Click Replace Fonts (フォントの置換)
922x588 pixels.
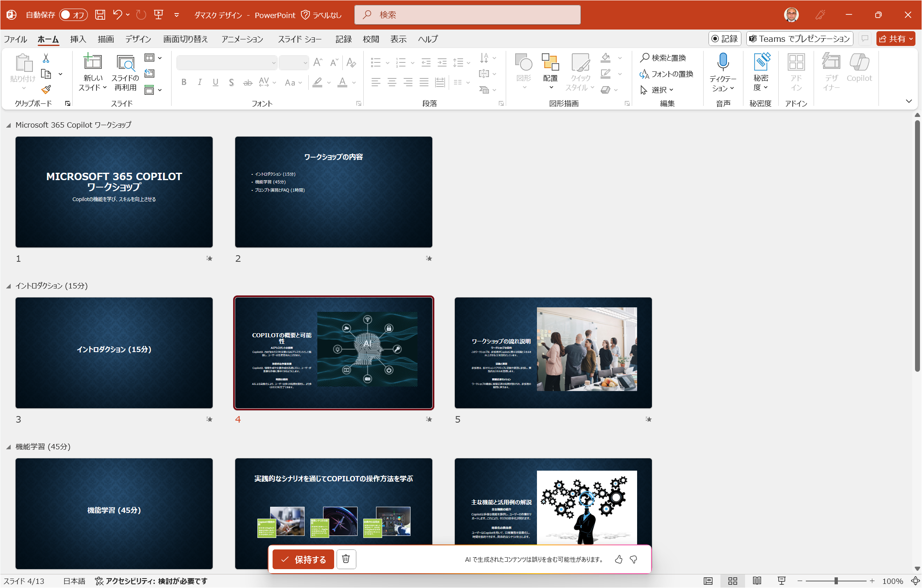(x=666, y=74)
